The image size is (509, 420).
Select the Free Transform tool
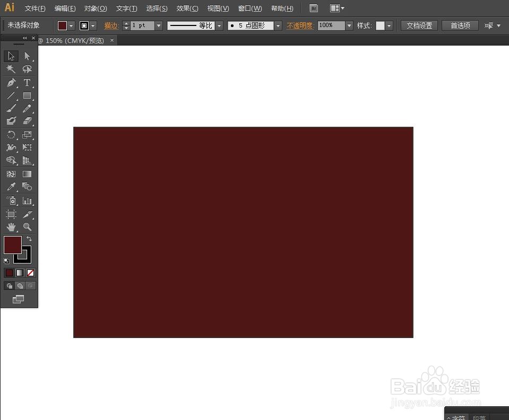tap(27, 147)
